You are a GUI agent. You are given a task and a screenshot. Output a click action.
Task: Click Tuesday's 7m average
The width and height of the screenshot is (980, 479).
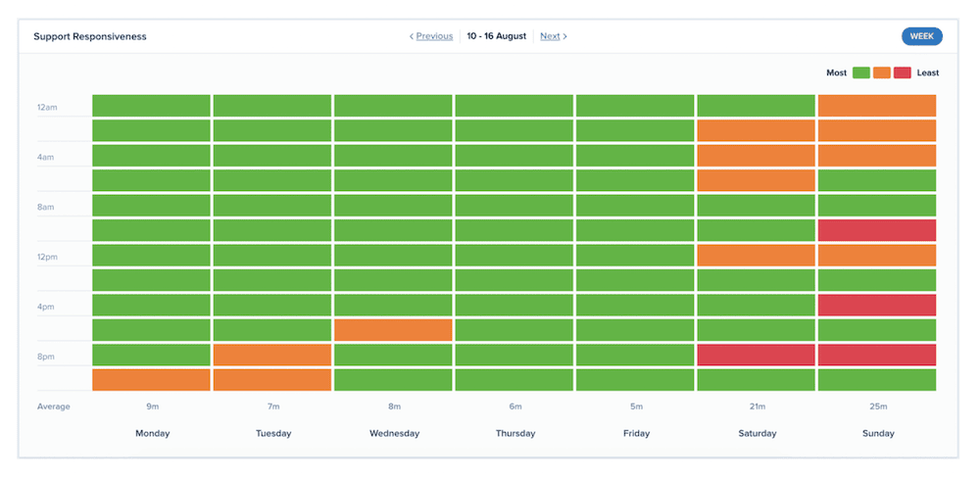point(273,407)
